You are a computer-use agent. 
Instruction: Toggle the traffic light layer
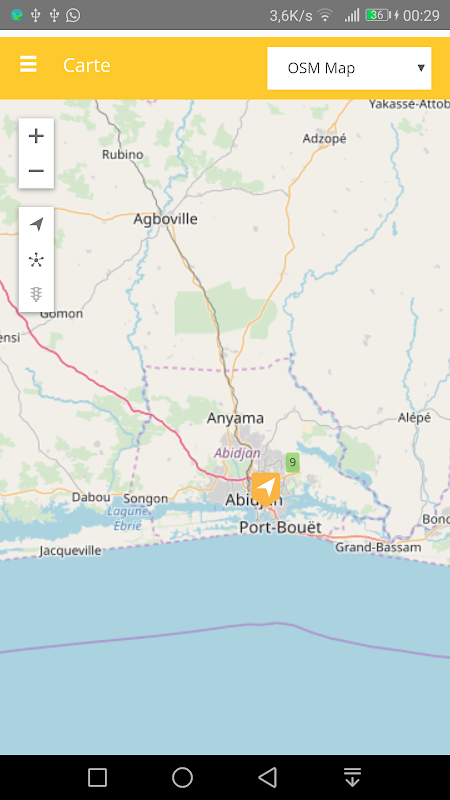click(36, 294)
